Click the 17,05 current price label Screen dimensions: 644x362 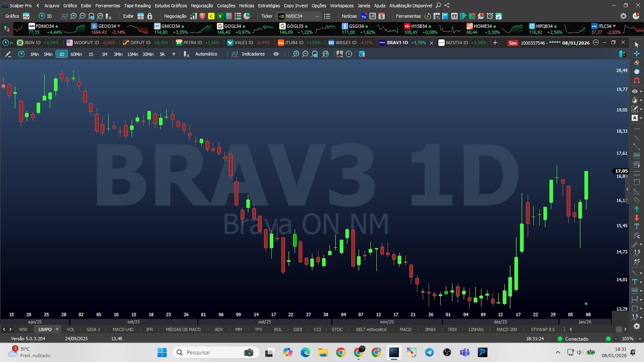(x=621, y=171)
